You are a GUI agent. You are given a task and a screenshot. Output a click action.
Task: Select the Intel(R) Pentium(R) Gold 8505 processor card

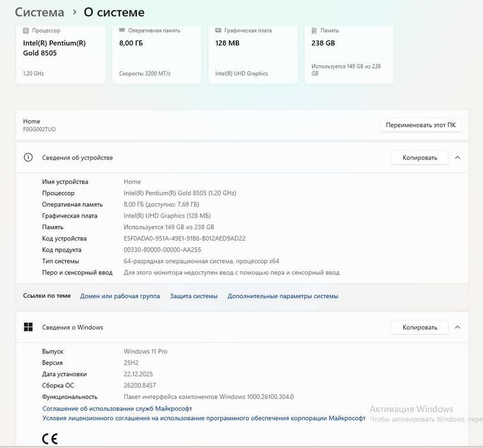click(x=61, y=55)
